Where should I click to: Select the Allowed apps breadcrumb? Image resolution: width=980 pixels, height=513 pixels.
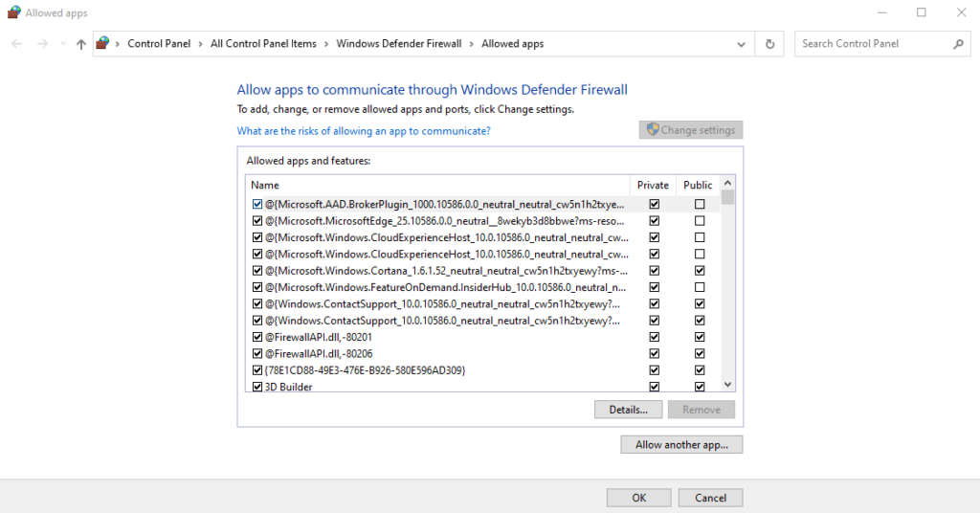(x=513, y=44)
